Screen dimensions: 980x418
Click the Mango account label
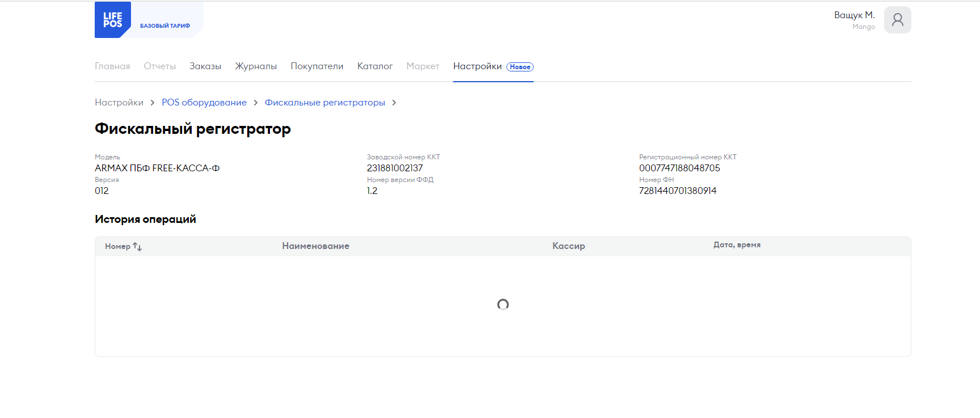coord(864,27)
